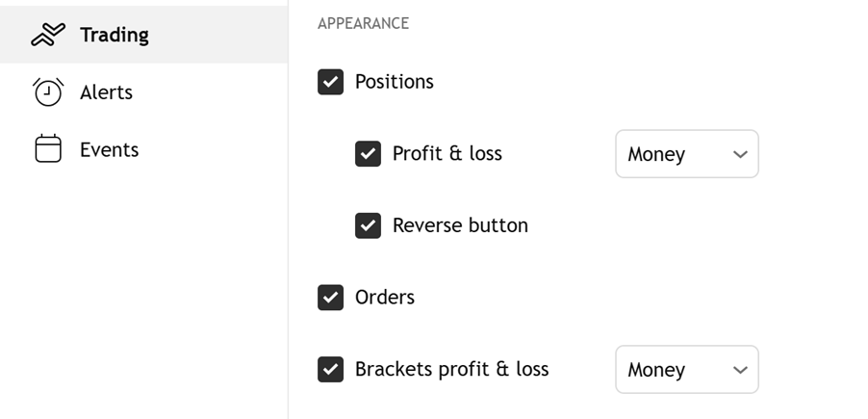Click the Orders label text
Screen dimensions: 868x419
(x=385, y=298)
